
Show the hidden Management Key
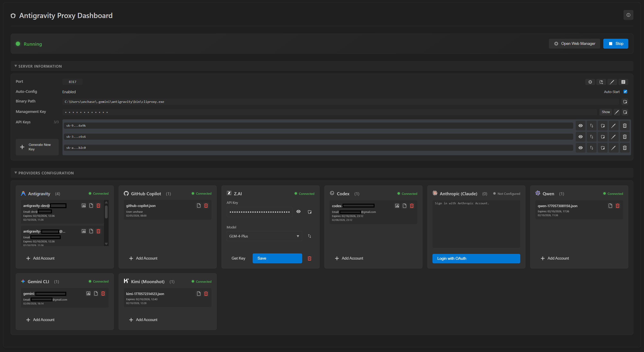coord(606,112)
